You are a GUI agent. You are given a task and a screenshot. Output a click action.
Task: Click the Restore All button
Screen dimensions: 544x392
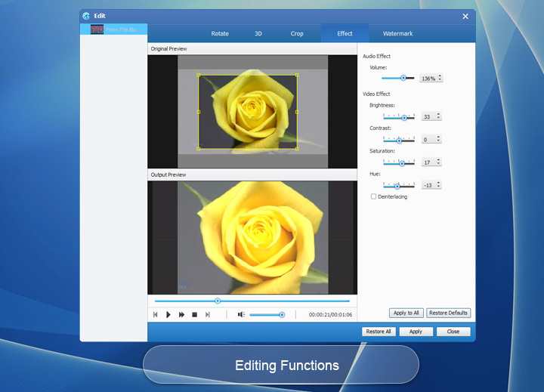click(379, 332)
